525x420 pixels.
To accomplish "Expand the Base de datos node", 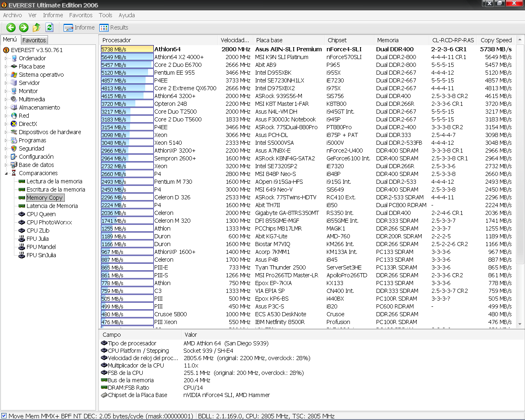I will point(6,165).
